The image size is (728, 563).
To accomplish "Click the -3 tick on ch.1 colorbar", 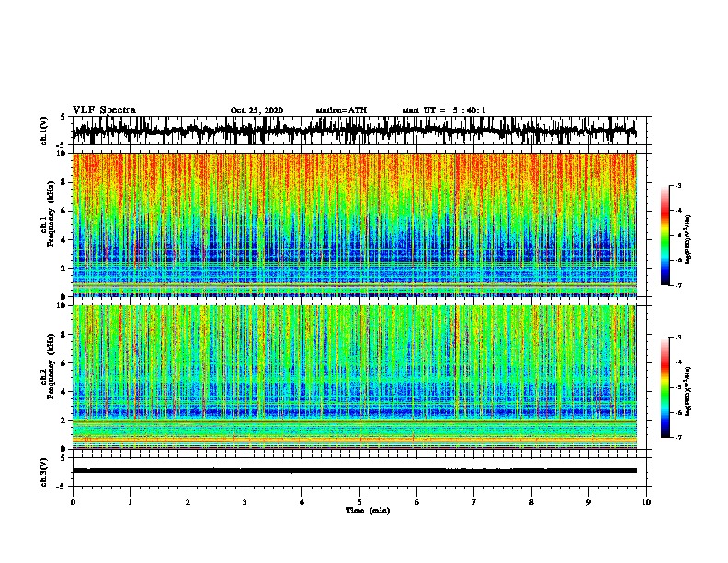I will tap(678, 185).
